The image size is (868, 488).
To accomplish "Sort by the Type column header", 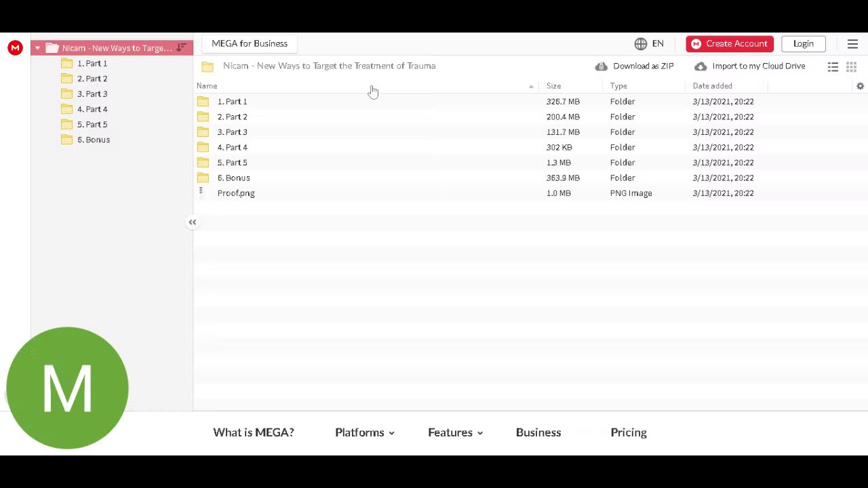I will (x=618, y=86).
